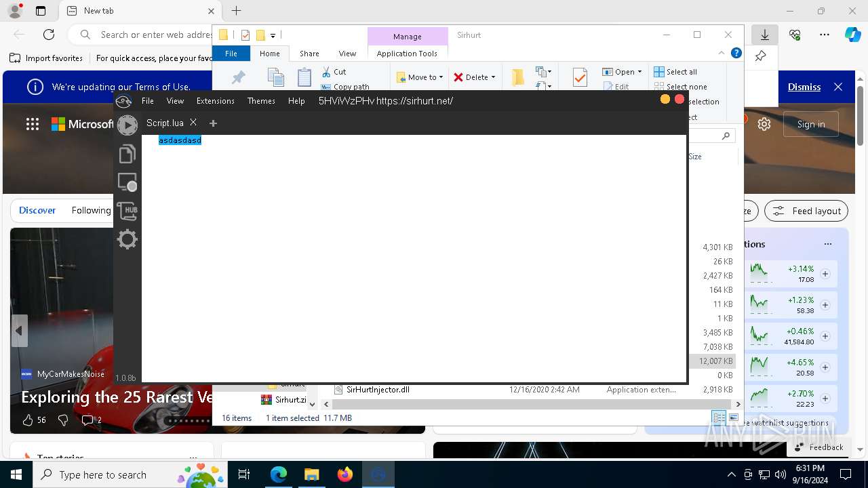Open Edge Settings and more menu

tap(825, 35)
